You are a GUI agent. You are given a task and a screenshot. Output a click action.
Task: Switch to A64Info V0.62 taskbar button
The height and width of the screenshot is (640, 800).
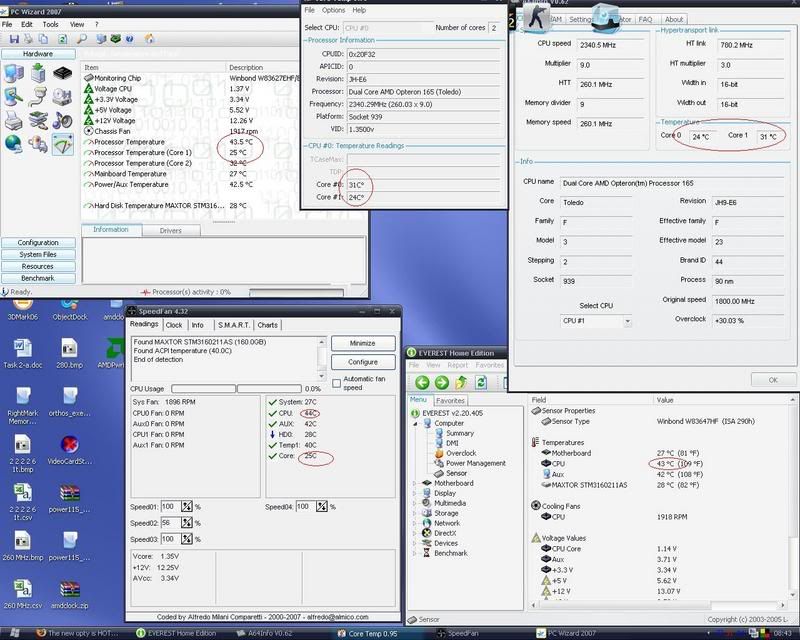click(x=264, y=633)
